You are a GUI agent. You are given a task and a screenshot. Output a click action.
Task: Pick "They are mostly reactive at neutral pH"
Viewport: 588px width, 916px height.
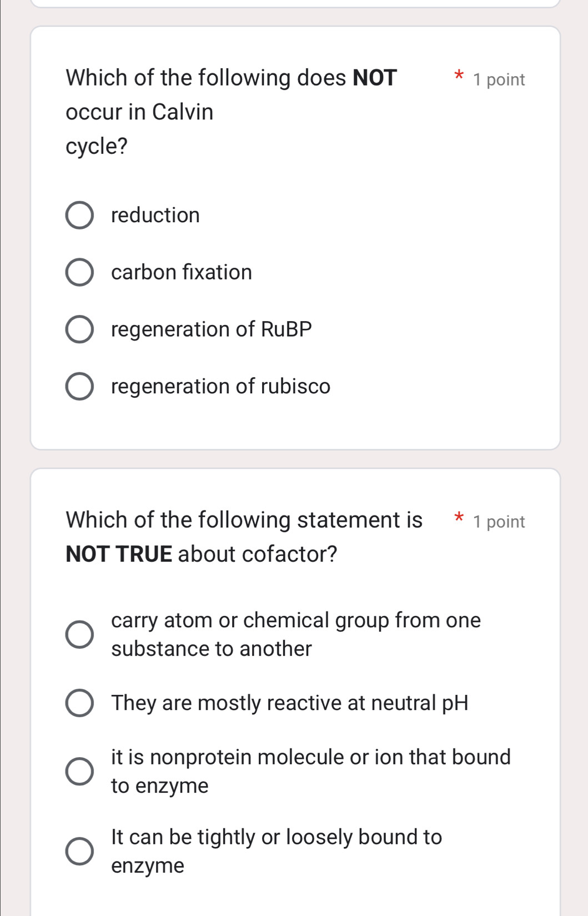[81, 704]
